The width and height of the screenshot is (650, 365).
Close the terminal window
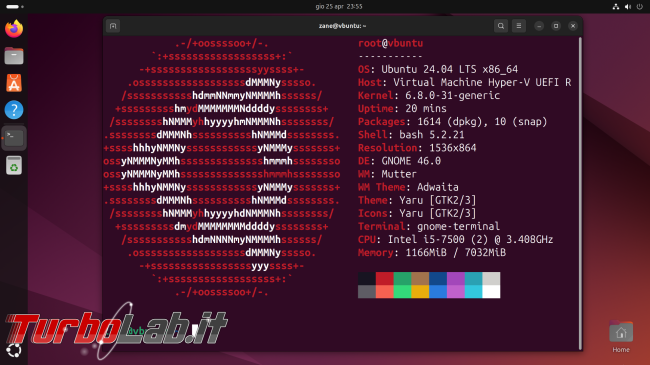[573, 26]
